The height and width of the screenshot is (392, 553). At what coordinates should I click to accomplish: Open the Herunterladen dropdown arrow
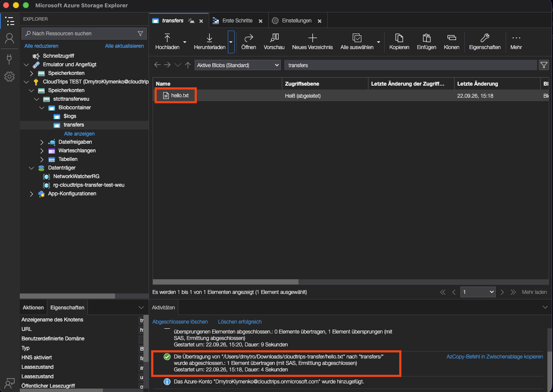click(x=231, y=42)
